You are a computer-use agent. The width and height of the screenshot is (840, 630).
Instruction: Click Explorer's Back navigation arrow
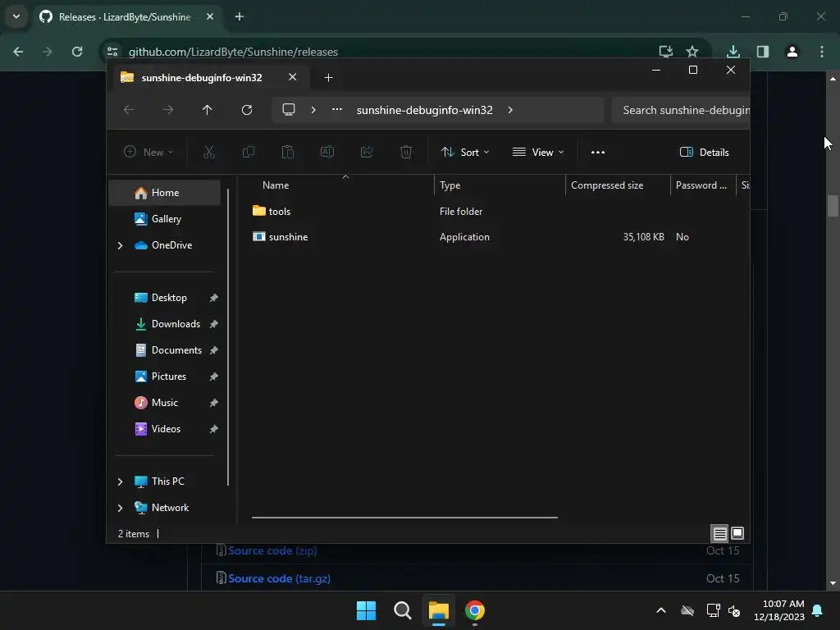coord(129,110)
